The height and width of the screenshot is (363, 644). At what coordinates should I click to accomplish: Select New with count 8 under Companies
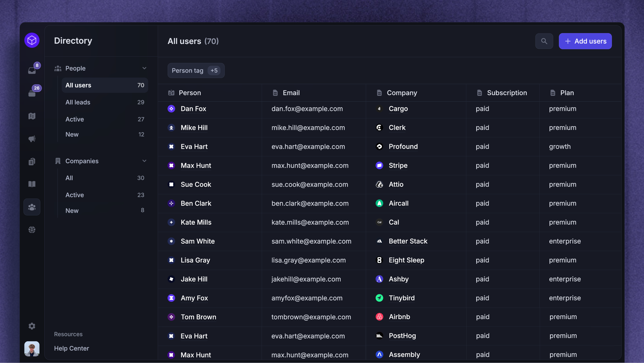coord(105,211)
